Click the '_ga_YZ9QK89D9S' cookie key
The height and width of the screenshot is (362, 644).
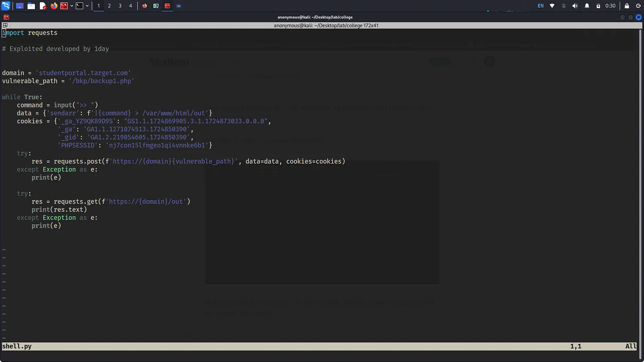(x=87, y=121)
